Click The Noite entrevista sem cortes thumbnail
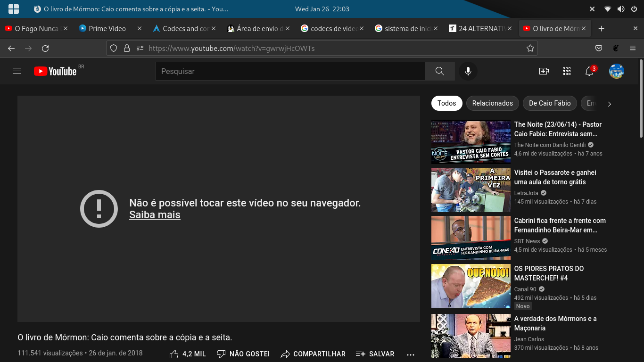This screenshot has width=644, height=362. coord(471,142)
